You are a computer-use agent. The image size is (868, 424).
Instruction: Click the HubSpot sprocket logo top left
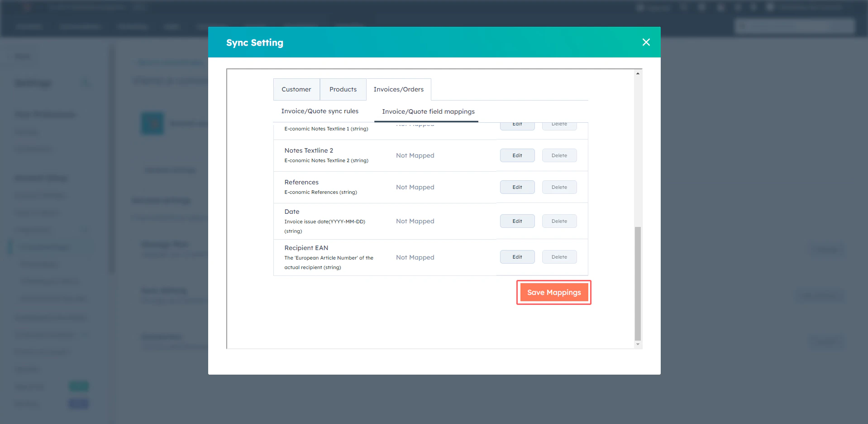(27, 7)
